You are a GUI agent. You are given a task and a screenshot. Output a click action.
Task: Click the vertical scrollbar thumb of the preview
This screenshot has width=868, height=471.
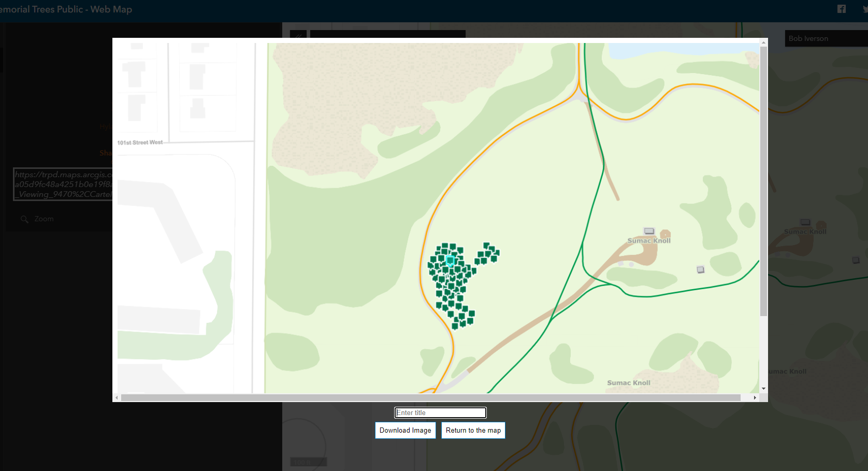coord(763,181)
